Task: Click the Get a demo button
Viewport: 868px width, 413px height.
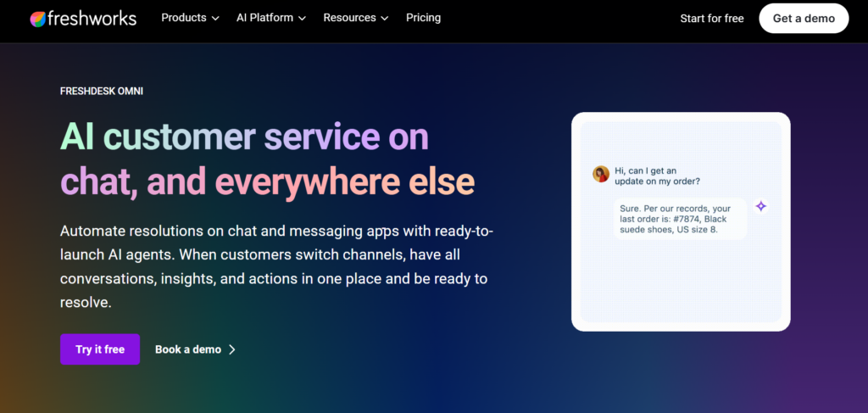Action: pos(804,19)
